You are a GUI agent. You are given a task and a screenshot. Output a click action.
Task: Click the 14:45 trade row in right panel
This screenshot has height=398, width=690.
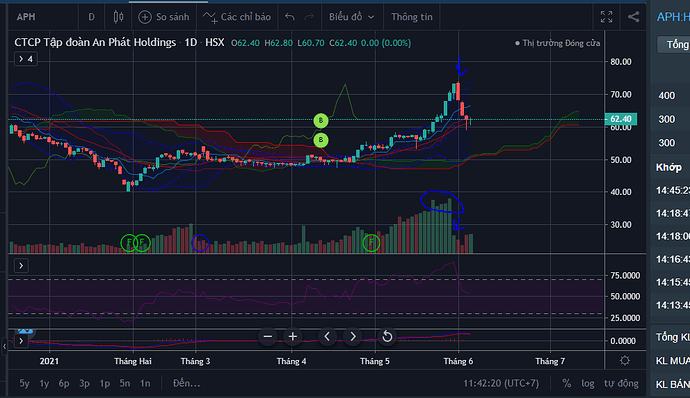tap(673, 191)
